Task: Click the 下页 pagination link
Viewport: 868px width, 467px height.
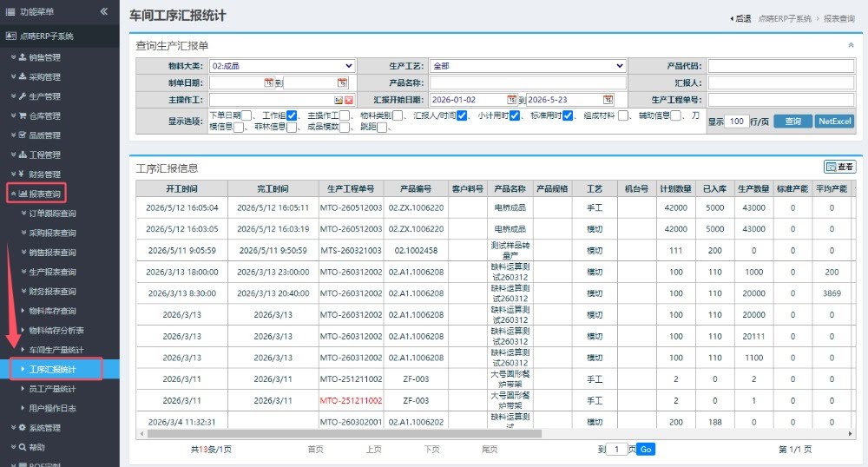Action: click(431, 450)
